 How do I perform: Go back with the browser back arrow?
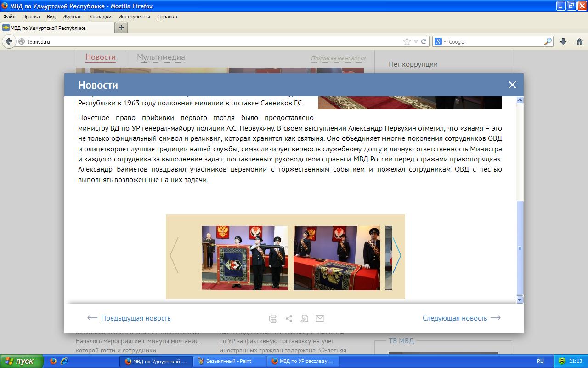click(9, 41)
